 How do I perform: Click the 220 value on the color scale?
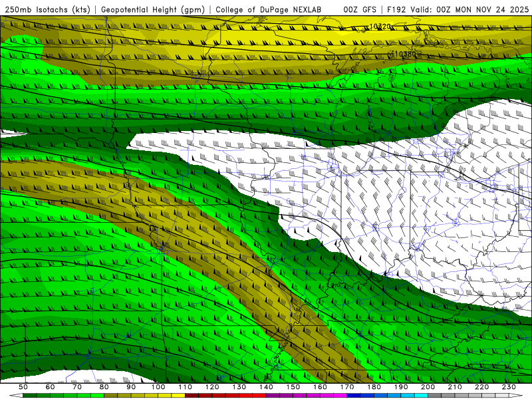481,387
